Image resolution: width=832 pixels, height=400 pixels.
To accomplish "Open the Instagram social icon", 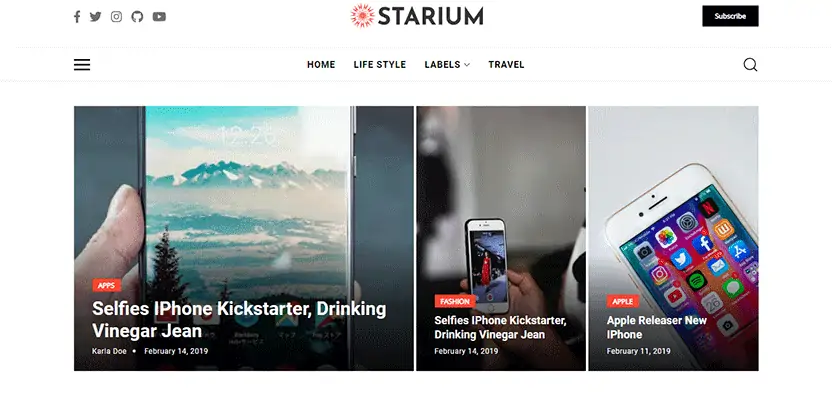I will coord(116,16).
